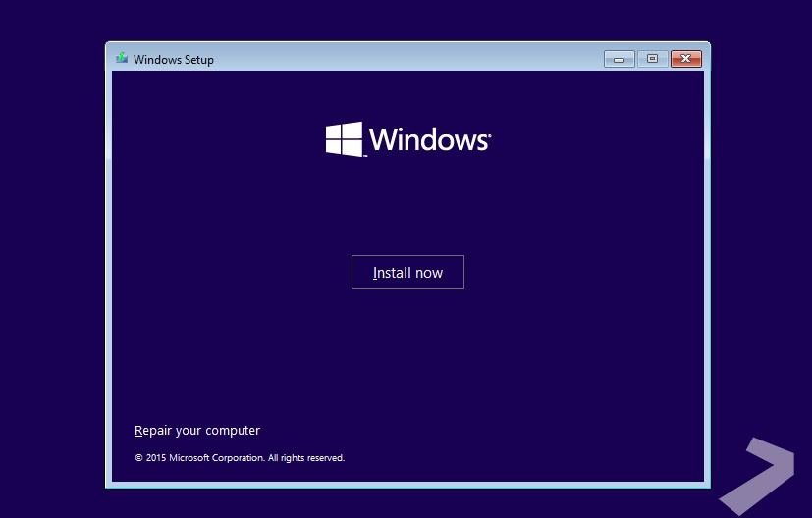Maximize the Windows Setup window
The image size is (812, 518).
tap(652, 59)
